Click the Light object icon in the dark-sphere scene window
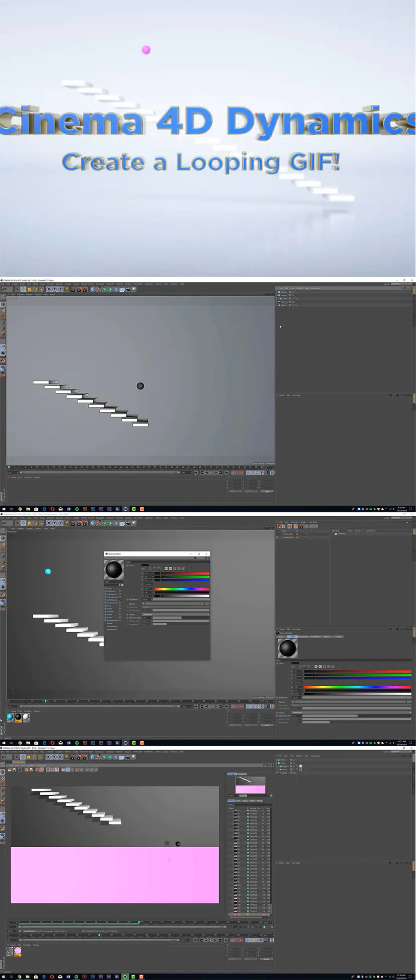Screen dimensions: 416x980 point(134,289)
